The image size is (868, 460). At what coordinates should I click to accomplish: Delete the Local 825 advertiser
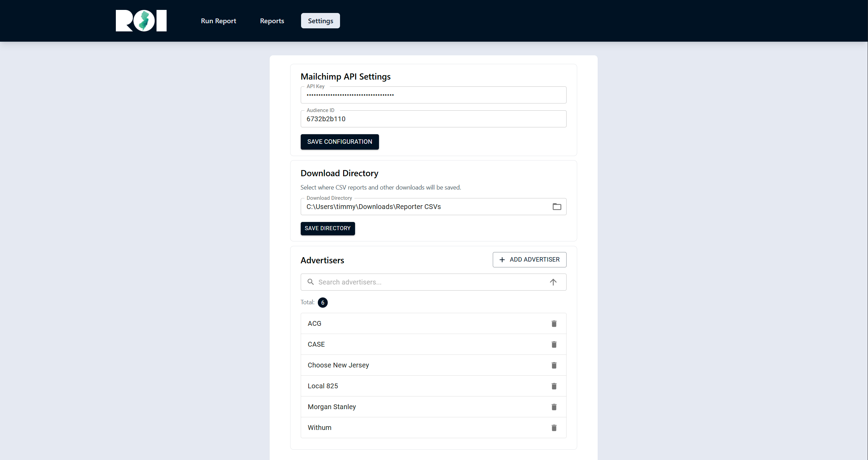[554, 386]
